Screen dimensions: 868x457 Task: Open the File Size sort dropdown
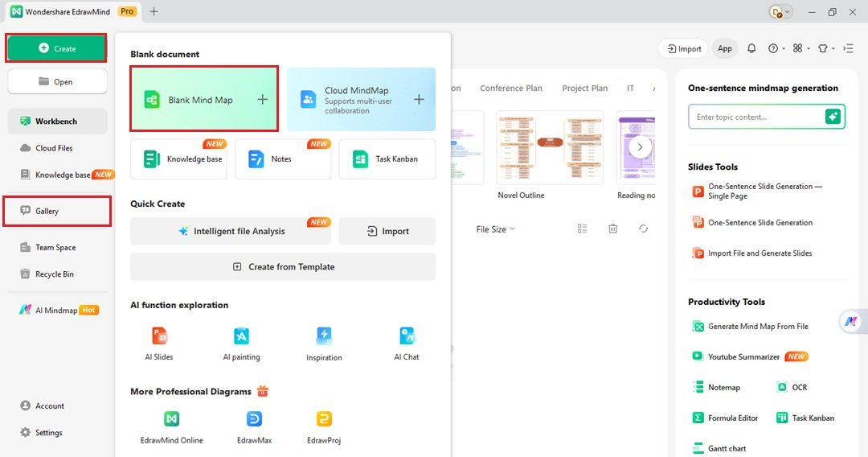tap(495, 228)
